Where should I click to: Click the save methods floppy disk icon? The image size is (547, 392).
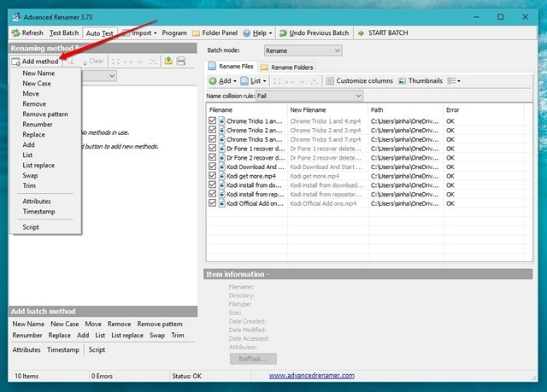(180, 61)
